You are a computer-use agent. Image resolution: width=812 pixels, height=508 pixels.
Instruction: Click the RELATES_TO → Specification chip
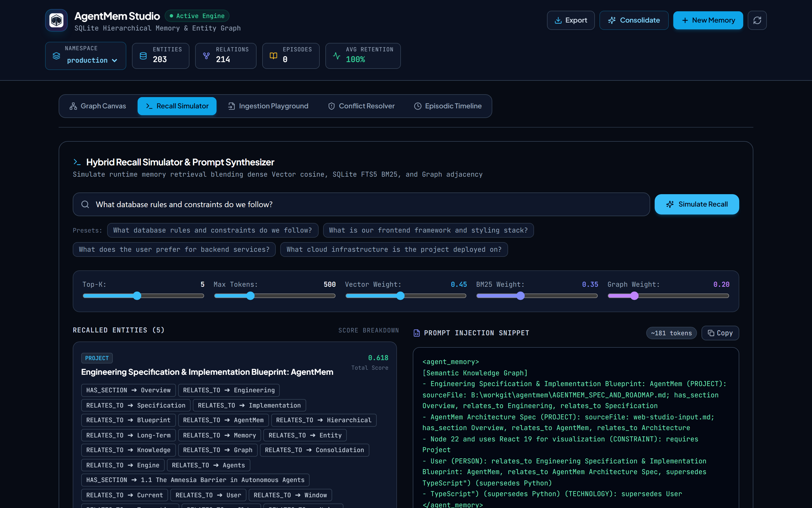click(x=136, y=405)
